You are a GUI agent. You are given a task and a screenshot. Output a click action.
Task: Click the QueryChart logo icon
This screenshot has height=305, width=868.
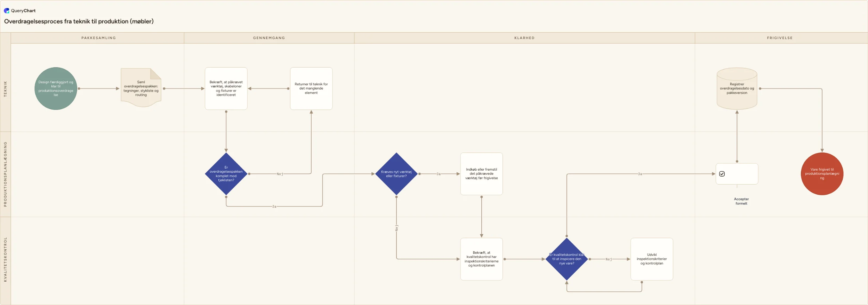pos(7,11)
